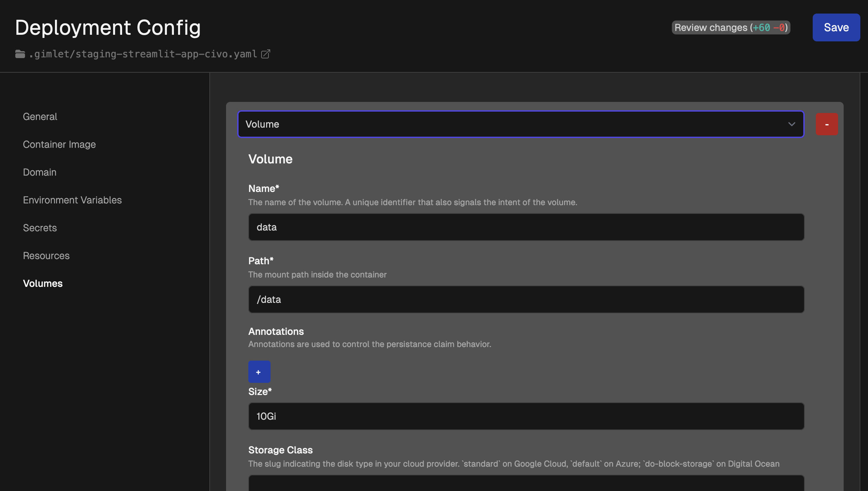Switch to the Domain section

tap(40, 172)
